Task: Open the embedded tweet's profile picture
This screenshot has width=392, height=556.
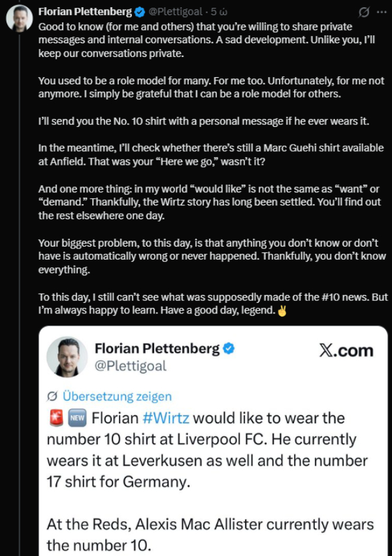Action: coord(67,356)
